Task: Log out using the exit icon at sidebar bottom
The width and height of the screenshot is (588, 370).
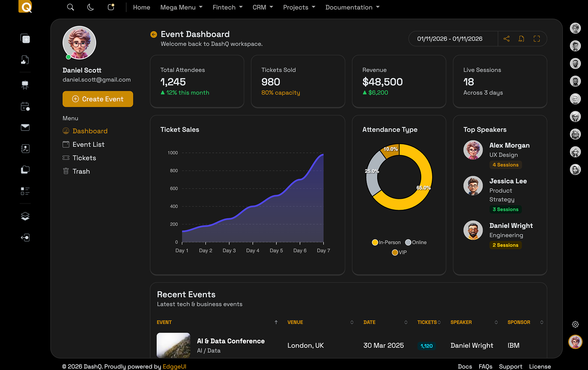Action: [25, 238]
